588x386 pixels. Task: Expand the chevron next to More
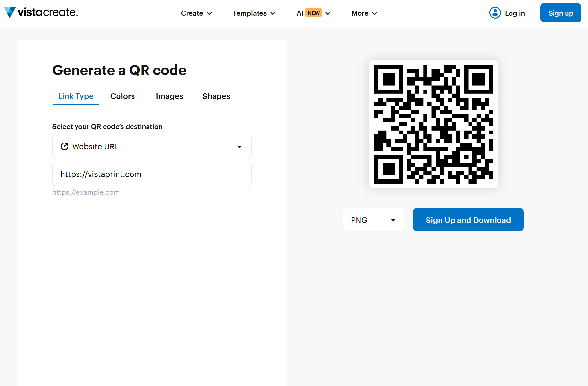[375, 13]
